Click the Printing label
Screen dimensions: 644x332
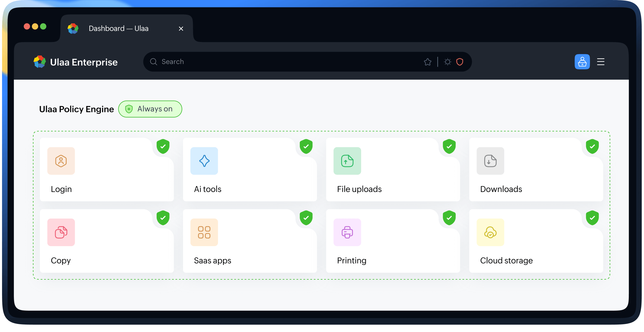351,261
